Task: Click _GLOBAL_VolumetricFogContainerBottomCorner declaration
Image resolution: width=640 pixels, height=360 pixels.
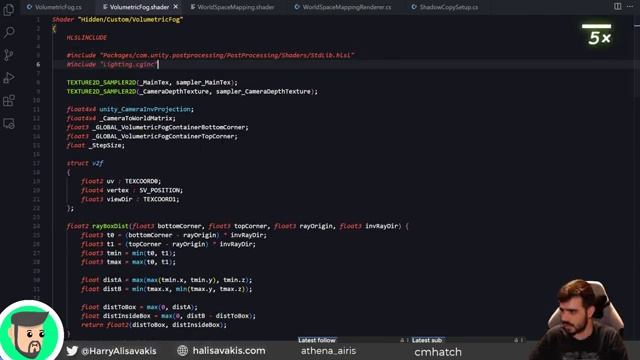Action: tap(158, 127)
